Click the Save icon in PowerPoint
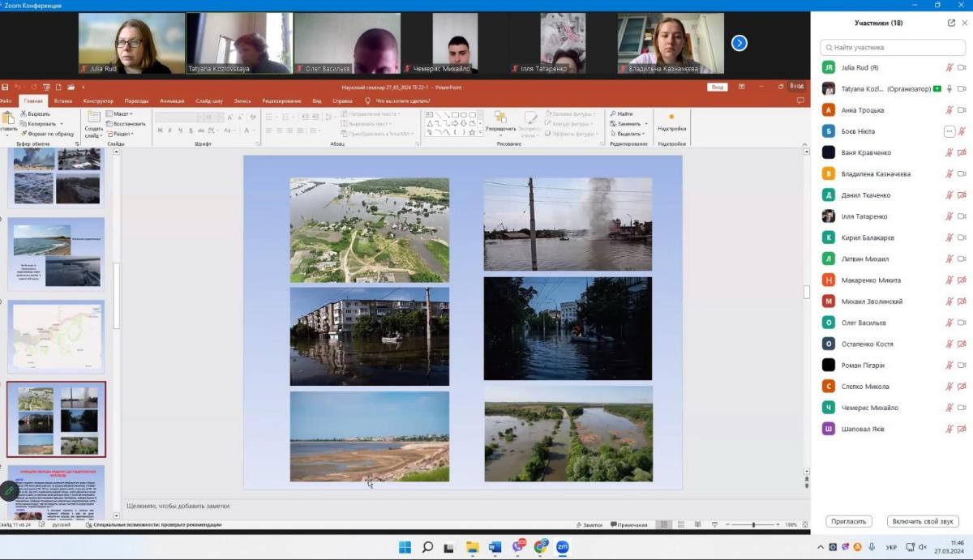The image size is (973, 560). pos(6,87)
